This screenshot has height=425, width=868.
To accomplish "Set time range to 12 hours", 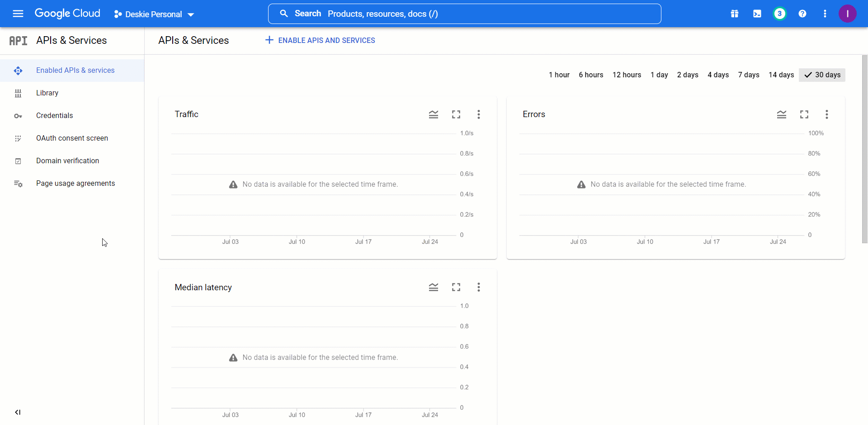I will click(627, 75).
